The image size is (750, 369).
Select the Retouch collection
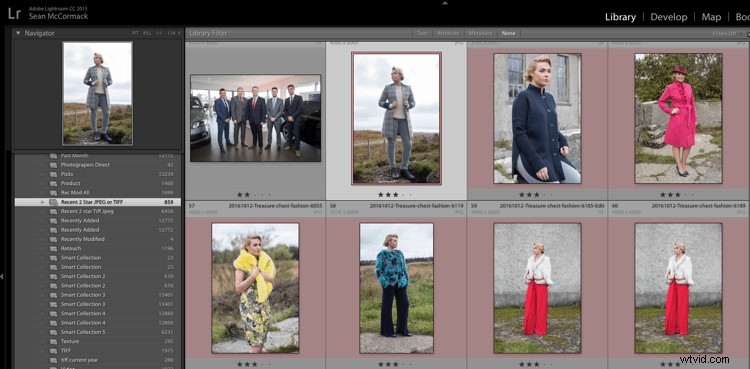click(x=98, y=248)
